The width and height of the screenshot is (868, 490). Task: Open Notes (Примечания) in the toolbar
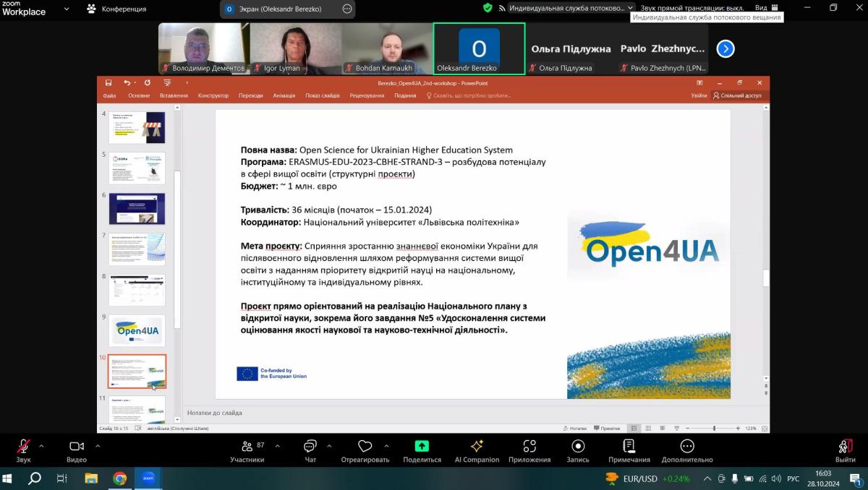(x=629, y=450)
